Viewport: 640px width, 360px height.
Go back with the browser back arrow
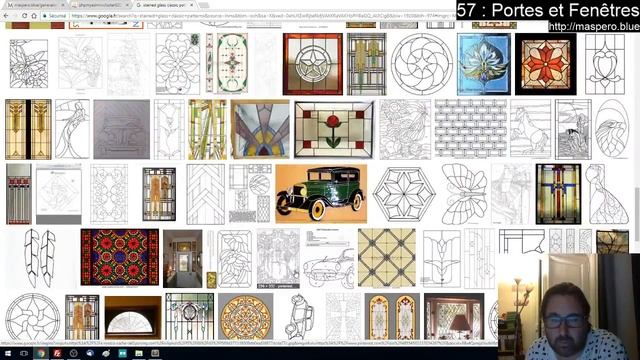[x=6, y=16]
